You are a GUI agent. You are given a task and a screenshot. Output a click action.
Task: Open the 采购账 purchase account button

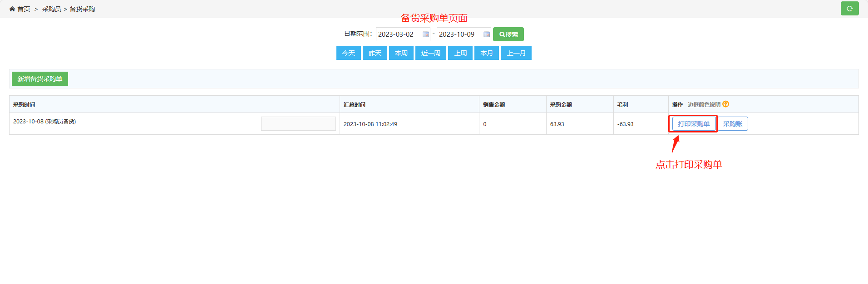point(732,124)
